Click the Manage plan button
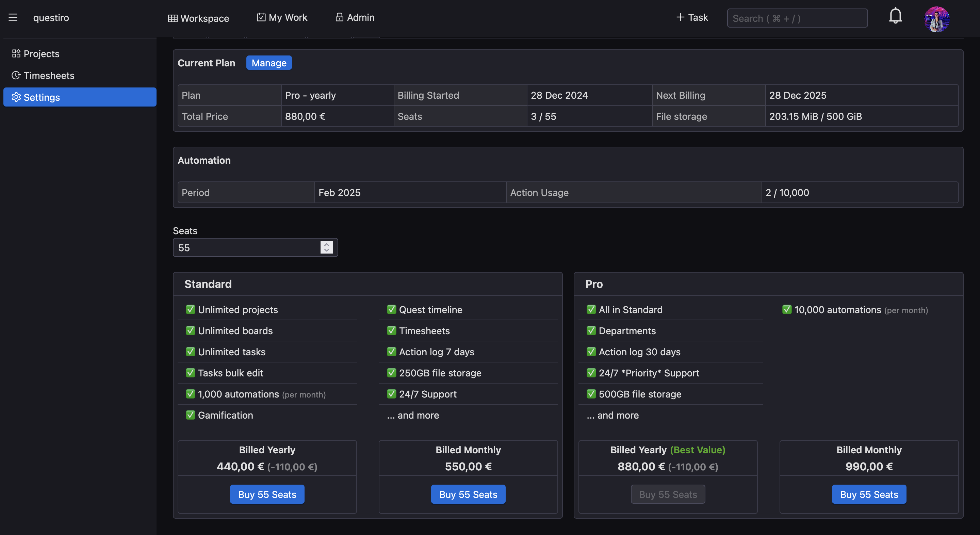This screenshot has width=980, height=535. point(269,63)
